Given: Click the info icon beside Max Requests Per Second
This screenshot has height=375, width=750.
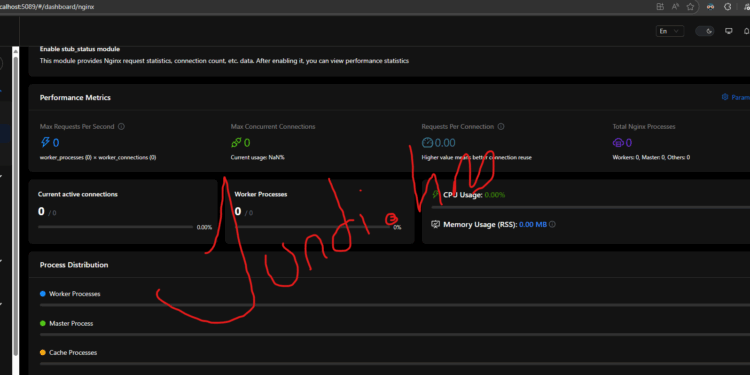Looking at the screenshot, I should coord(121,127).
